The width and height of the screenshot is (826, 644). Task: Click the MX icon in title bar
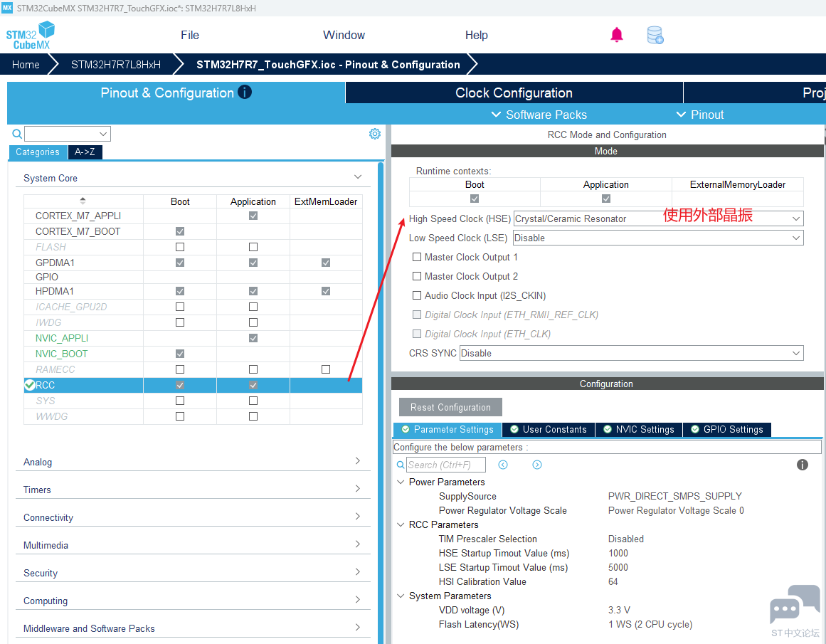(x=7, y=7)
